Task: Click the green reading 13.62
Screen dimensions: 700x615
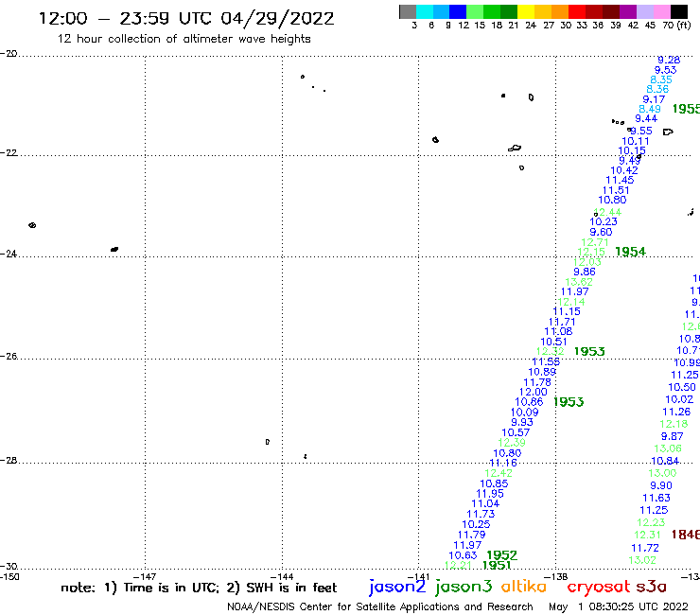Action: tap(579, 282)
